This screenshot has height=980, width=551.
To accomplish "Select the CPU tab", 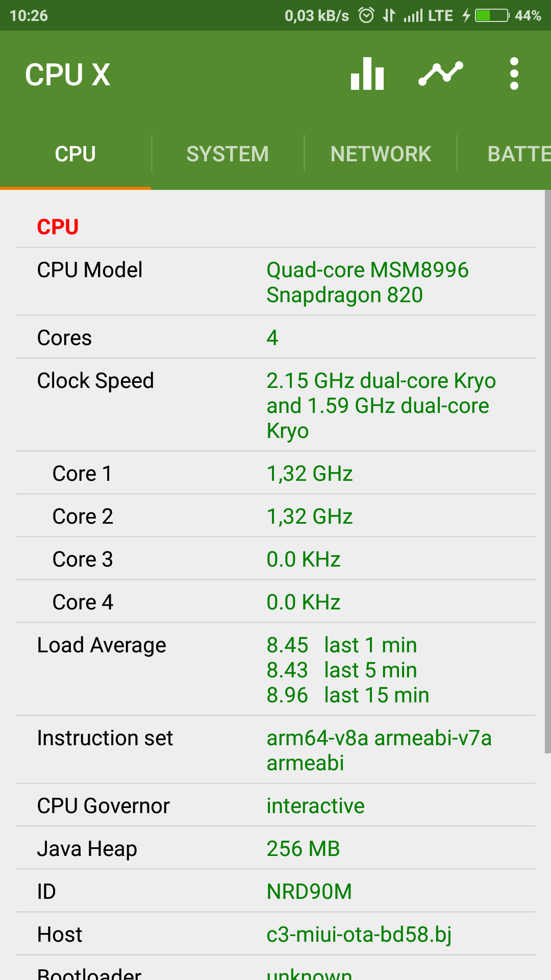I will (76, 154).
